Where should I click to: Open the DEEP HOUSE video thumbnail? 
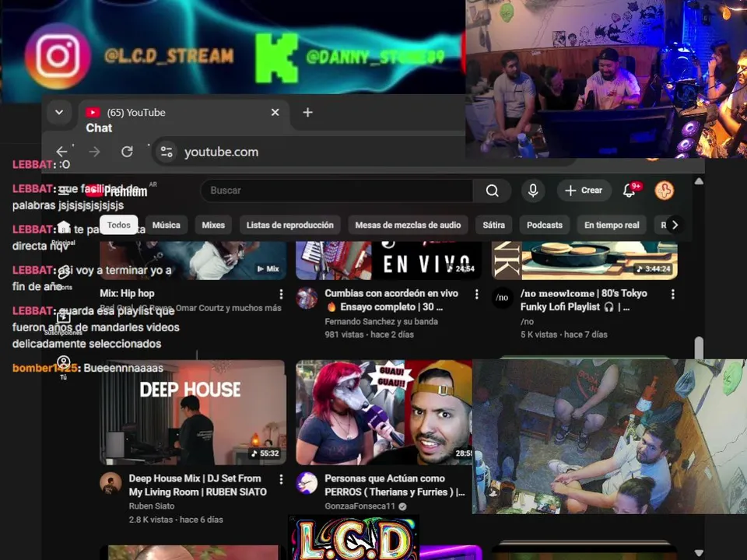click(193, 412)
